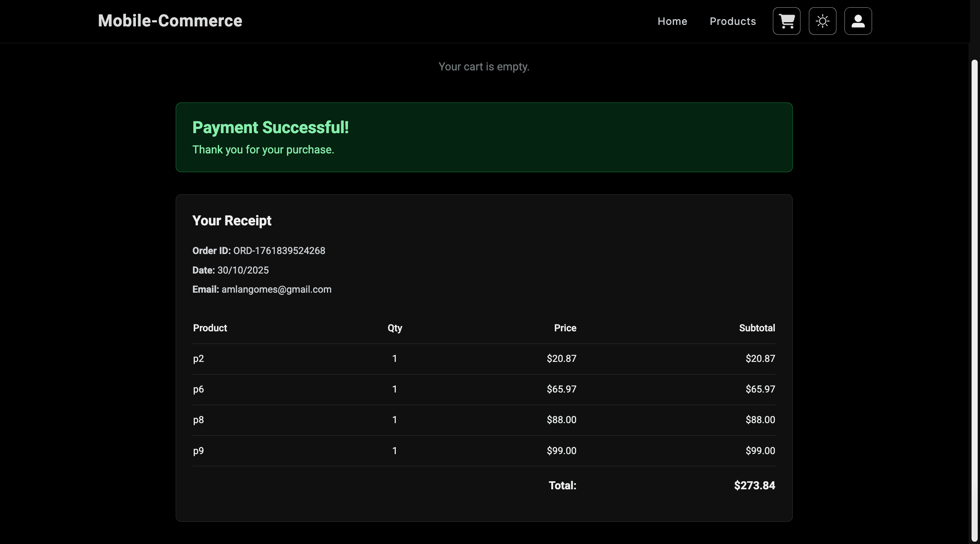
Task: Select product row p2 in the receipt
Action: click(198, 358)
